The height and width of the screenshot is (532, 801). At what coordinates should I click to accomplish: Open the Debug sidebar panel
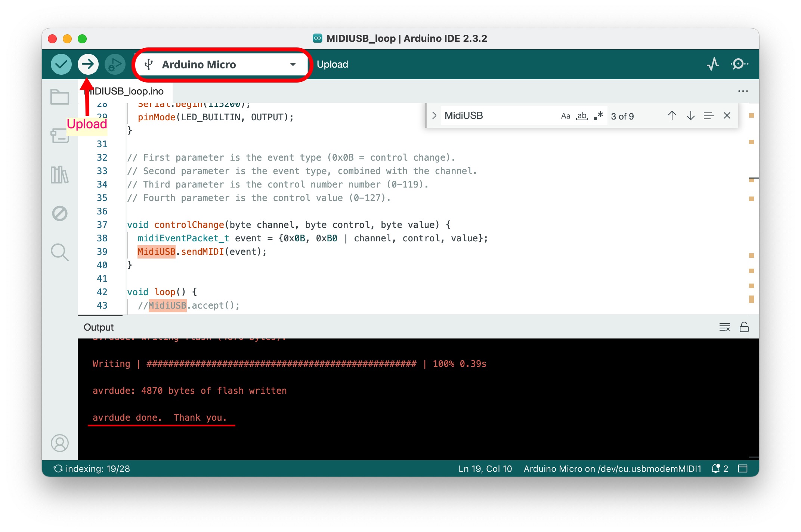60,213
